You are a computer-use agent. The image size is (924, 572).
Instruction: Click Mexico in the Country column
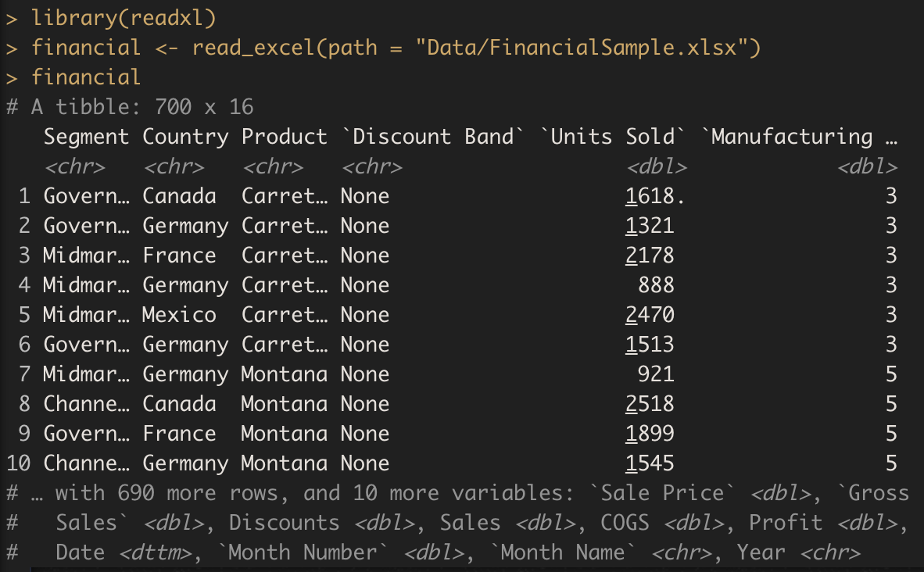tap(179, 315)
